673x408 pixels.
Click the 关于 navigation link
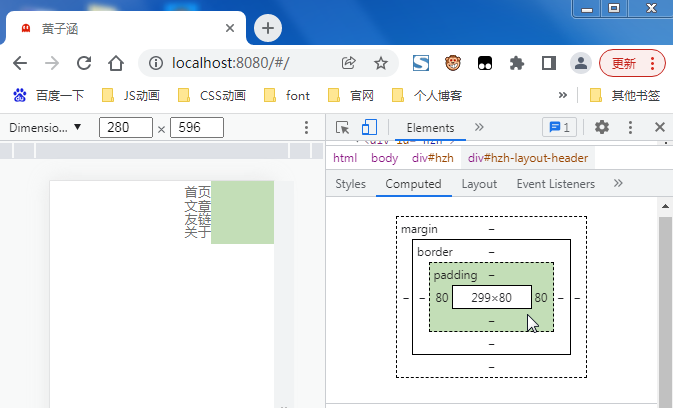(197, 232)
